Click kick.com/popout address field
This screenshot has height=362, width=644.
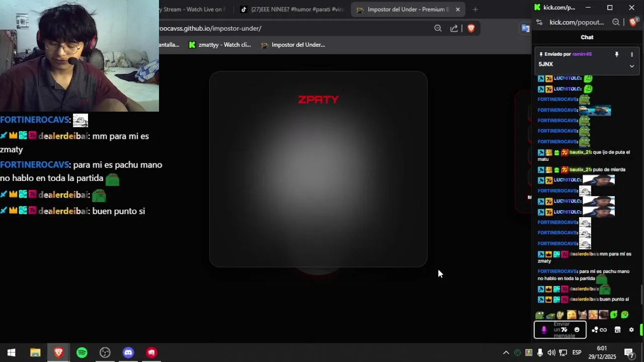click(x=577, y=22)
